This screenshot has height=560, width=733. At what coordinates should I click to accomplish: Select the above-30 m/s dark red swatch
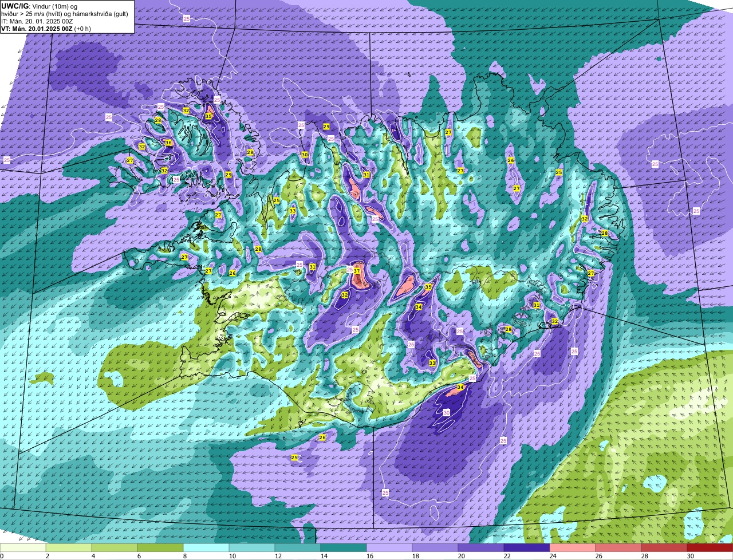710,548
